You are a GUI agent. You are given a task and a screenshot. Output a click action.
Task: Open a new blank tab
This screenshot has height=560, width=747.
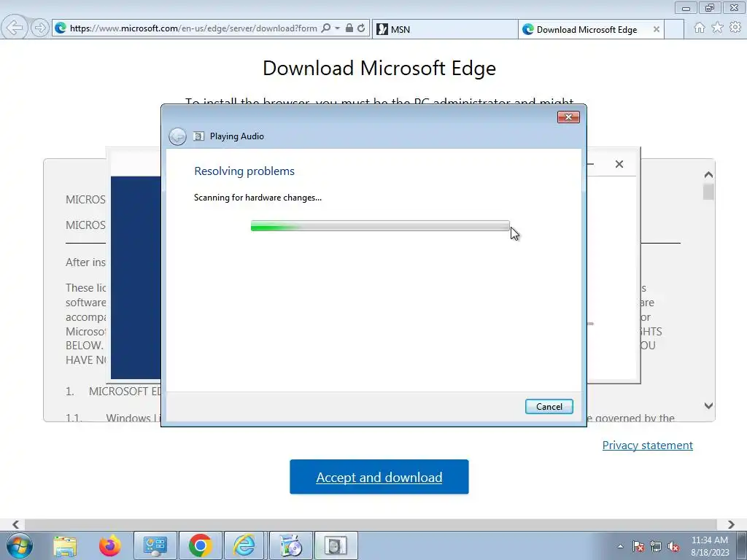point(674,29)
